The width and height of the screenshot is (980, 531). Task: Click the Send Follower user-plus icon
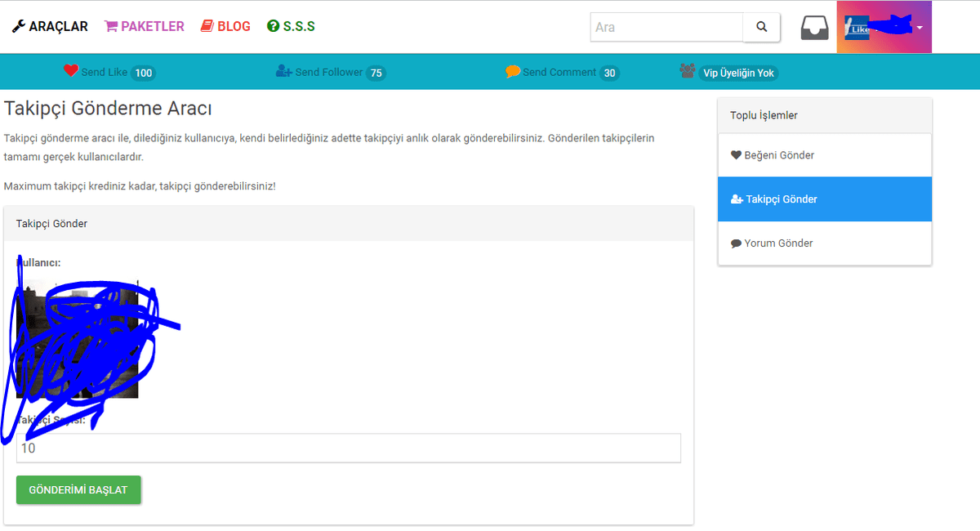click(284, 72)
